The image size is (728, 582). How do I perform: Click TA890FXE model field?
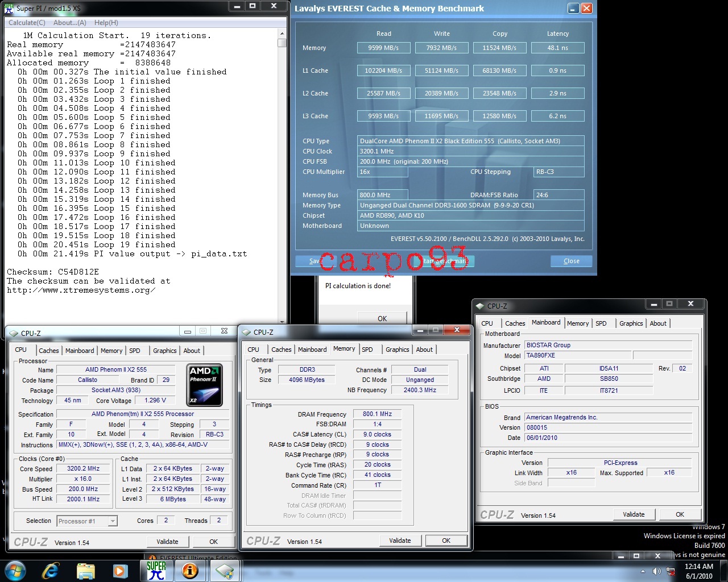click(578, 356)
